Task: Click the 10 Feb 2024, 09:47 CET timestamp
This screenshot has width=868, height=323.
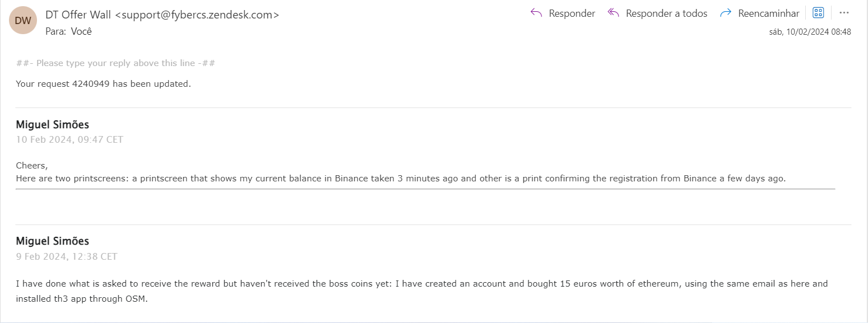Action: [x=69, y=139]
